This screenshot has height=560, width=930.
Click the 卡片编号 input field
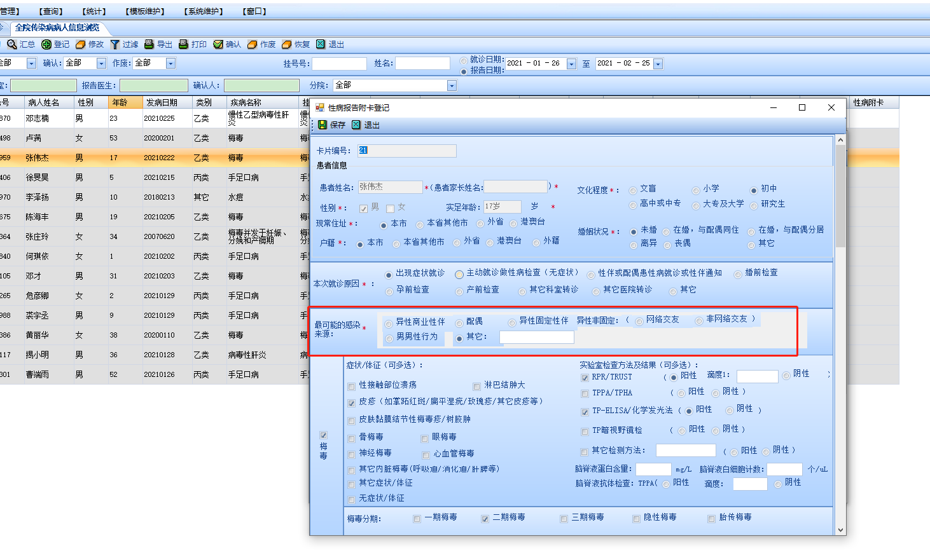407,151
